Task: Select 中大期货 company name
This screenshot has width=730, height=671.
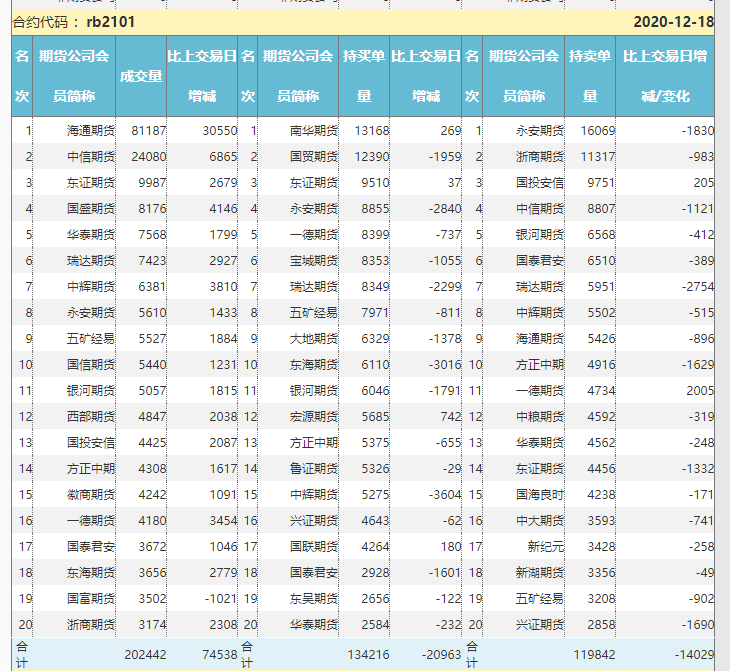Action: (x=540, y=521)
